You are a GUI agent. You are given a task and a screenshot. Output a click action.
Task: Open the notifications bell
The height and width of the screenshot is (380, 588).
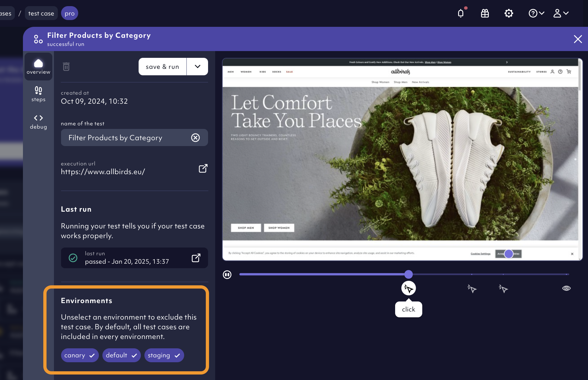point(461,13)
